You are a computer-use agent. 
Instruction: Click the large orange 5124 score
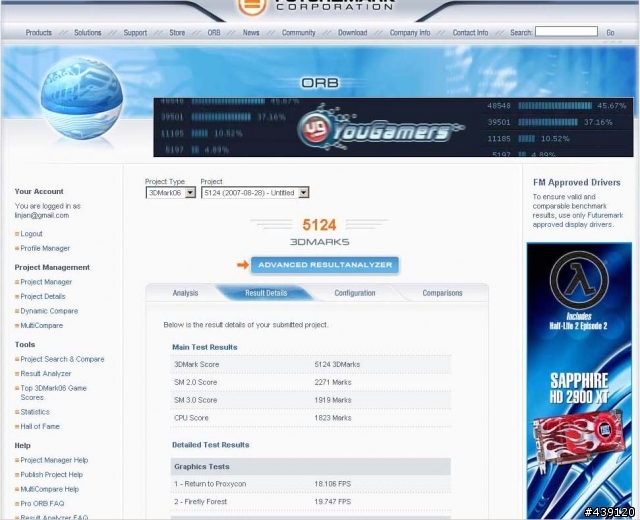[319, 225]
